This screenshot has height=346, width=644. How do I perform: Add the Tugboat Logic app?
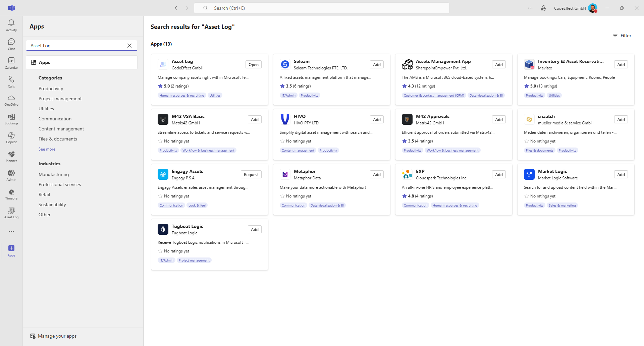(x=255, y=230)
